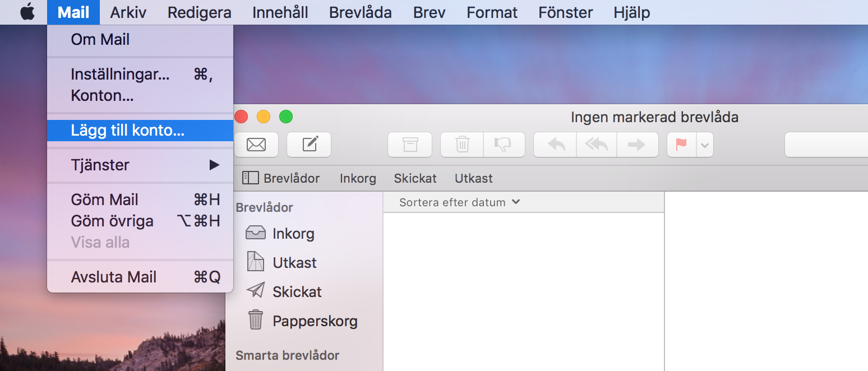Open the Fönster menu
The height and width of the screenshot is (371, 868).
pyautogui.click(x=566, y=12)
